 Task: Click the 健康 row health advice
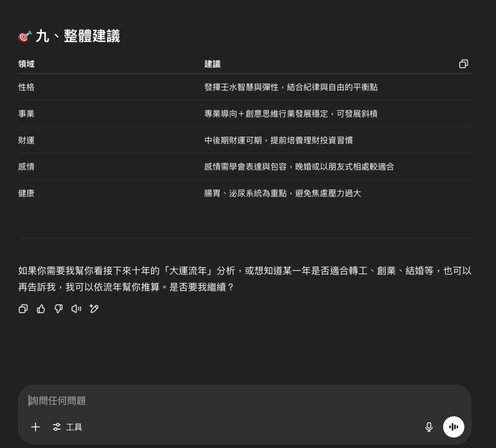(x=282, y=193)
